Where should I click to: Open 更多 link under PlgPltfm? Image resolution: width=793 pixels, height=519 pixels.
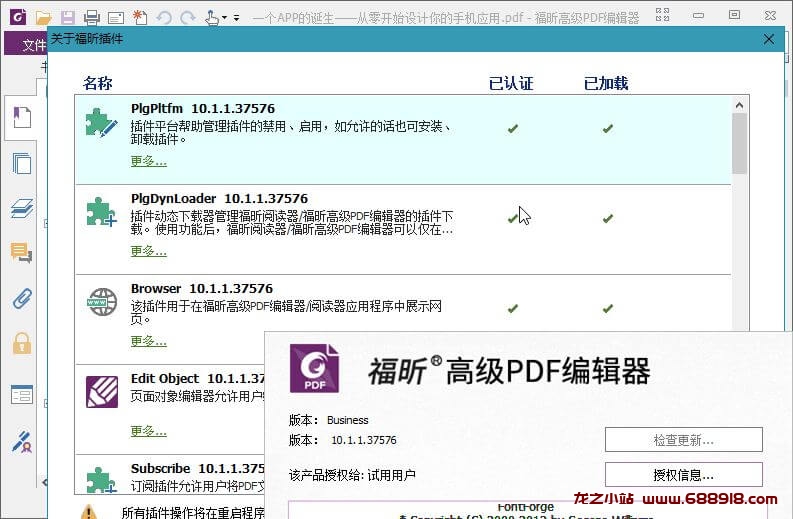149,161
